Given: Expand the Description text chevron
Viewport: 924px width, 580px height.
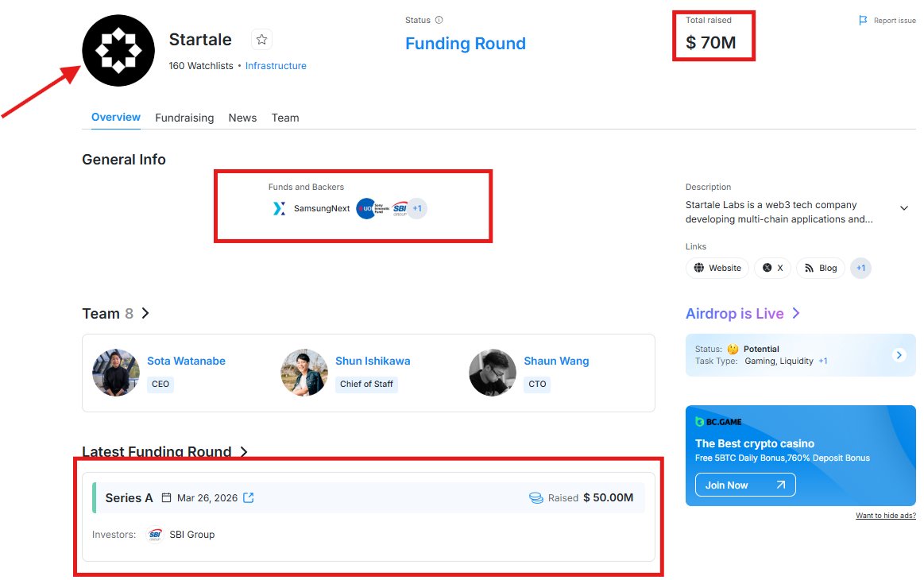Looking at the screenshot, I should (904, 209).
